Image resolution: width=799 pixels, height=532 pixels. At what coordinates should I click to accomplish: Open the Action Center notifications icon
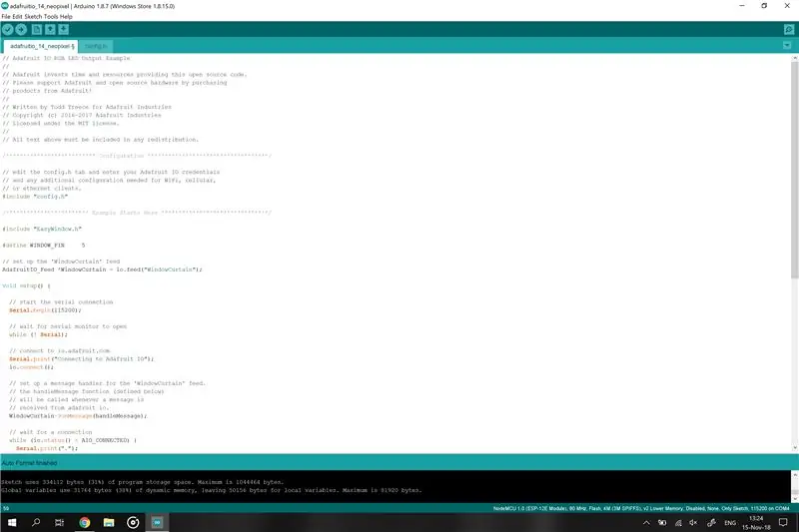(784, 523)
